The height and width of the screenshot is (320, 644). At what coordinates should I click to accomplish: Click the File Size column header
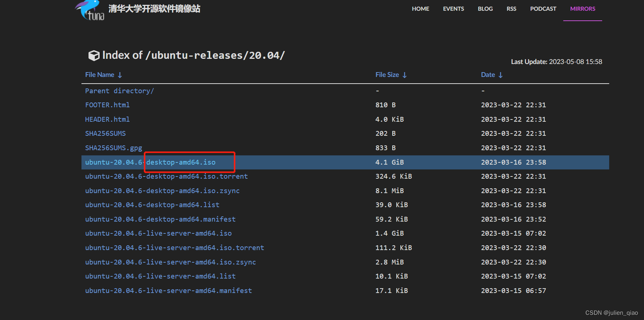click(x=387, y=75)
